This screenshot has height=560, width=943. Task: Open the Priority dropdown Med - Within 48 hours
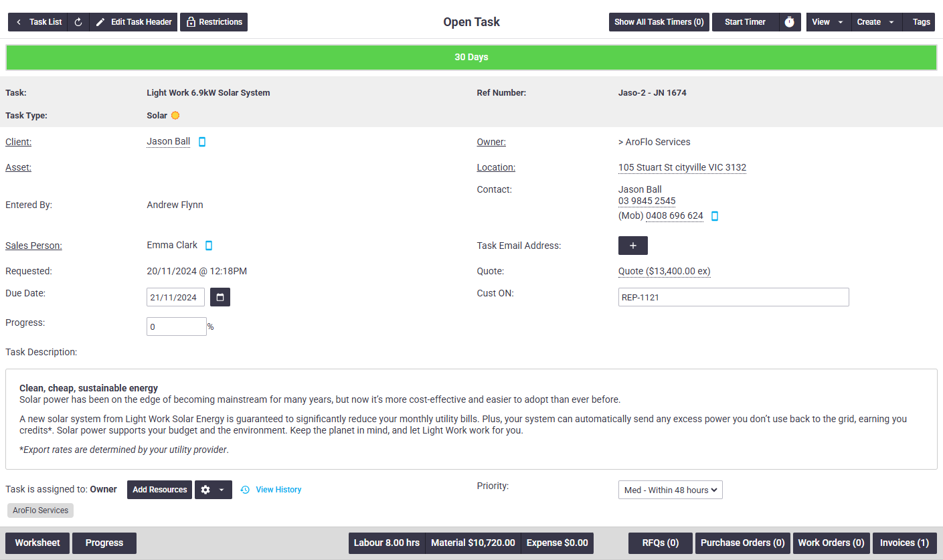pos(671,490)
